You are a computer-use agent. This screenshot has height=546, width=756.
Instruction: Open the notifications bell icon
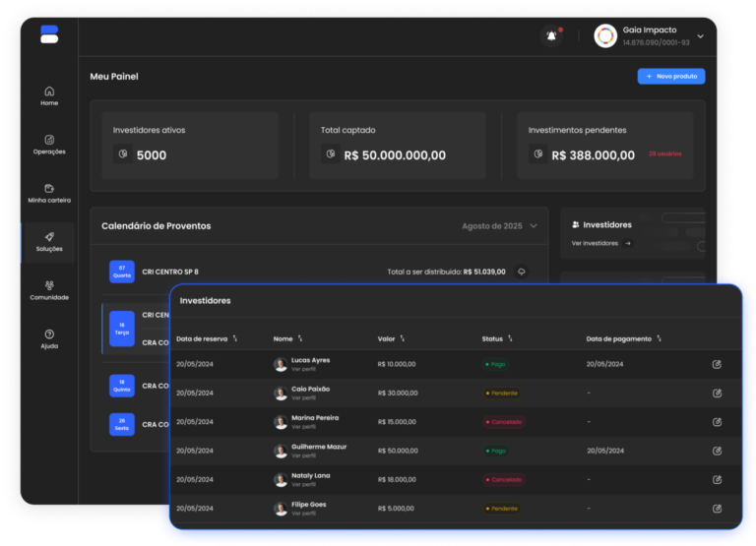(551, 36)
